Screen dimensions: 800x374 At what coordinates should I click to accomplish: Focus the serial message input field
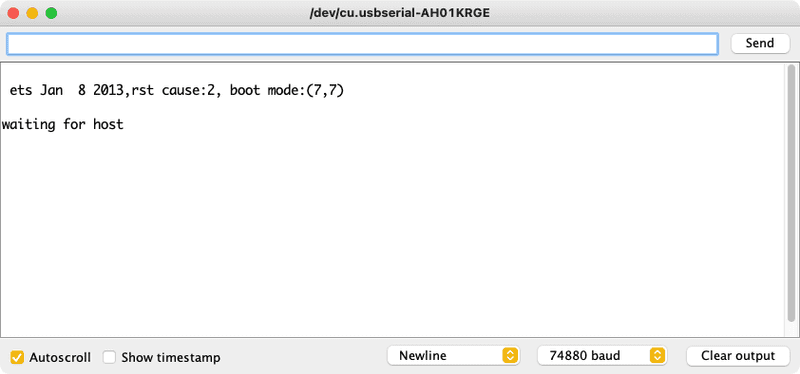coord(362,44)
